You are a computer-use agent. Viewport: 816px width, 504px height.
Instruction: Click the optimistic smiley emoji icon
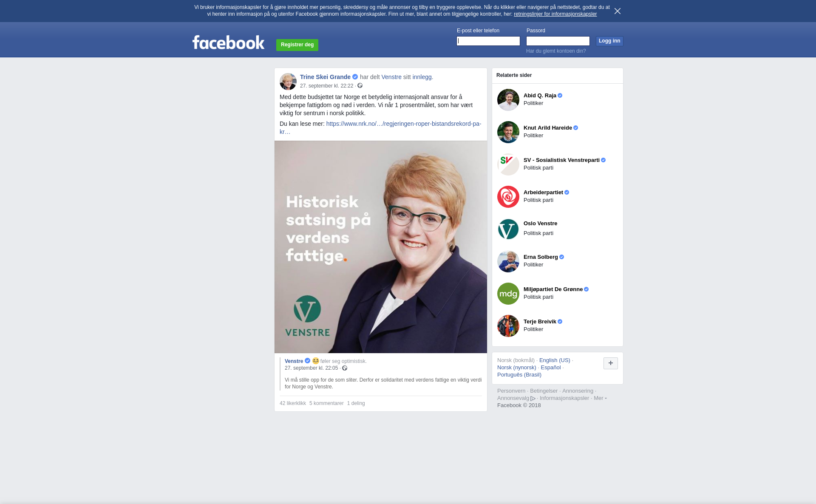316,361
